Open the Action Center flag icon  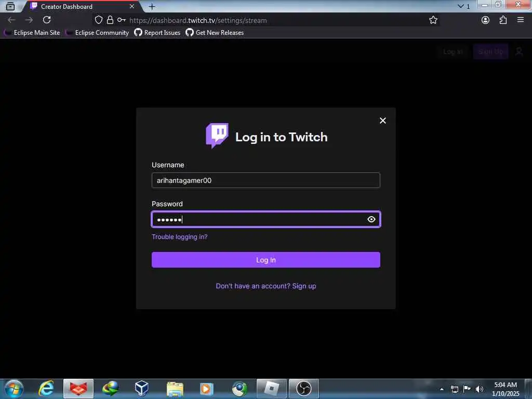[467, 389]
